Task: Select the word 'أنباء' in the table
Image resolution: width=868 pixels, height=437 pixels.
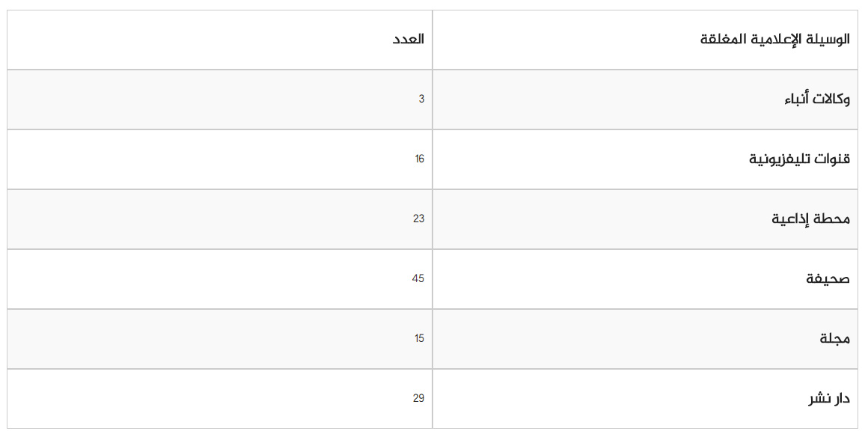Action: pyautogui.click(x=797, y=100)
